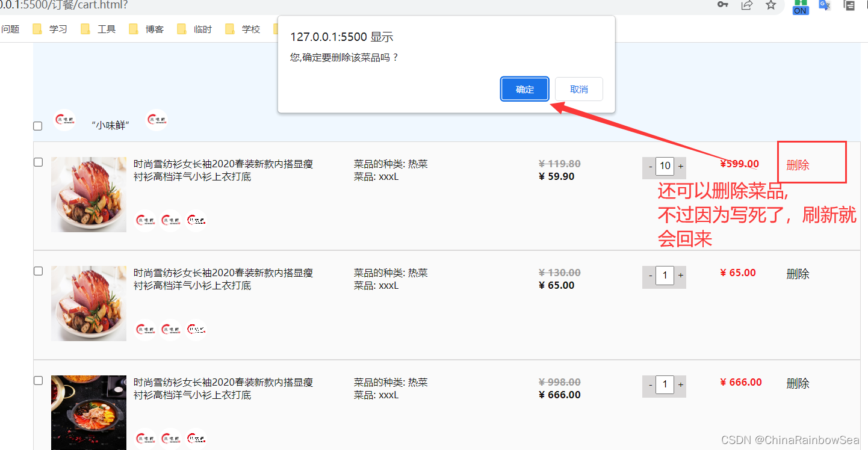Click the struck-through price ¥ 998.00

pos(560,382)
